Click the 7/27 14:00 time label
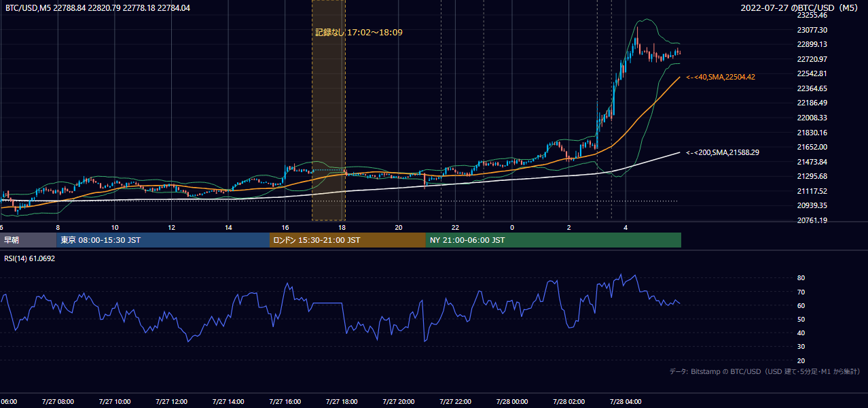 pyautogui.click(x=228, y=401)
